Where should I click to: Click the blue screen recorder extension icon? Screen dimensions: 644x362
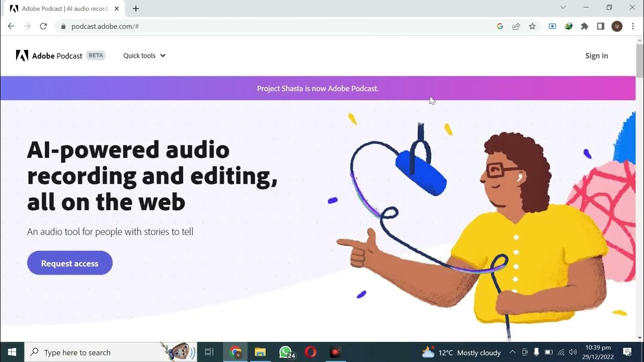pos(552,26)
